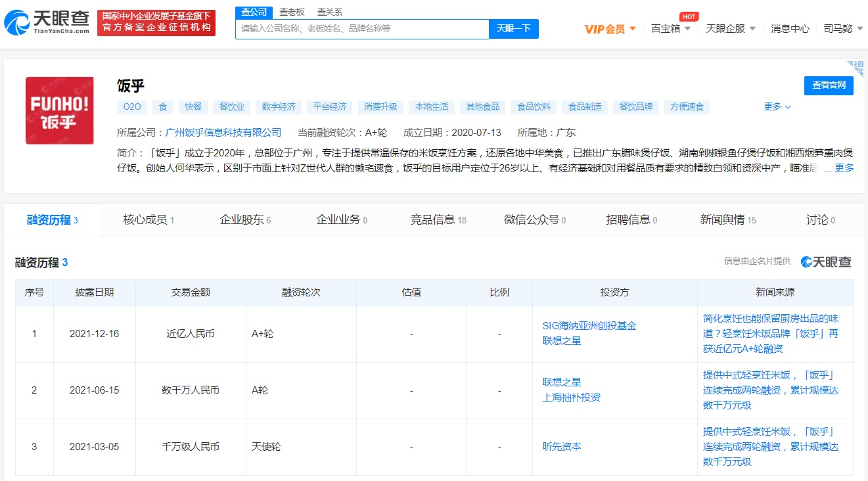The width and height of the screenshot is (868, 481).
Task: Open the VIP会员 dropdown
Action: pos(610,29)
